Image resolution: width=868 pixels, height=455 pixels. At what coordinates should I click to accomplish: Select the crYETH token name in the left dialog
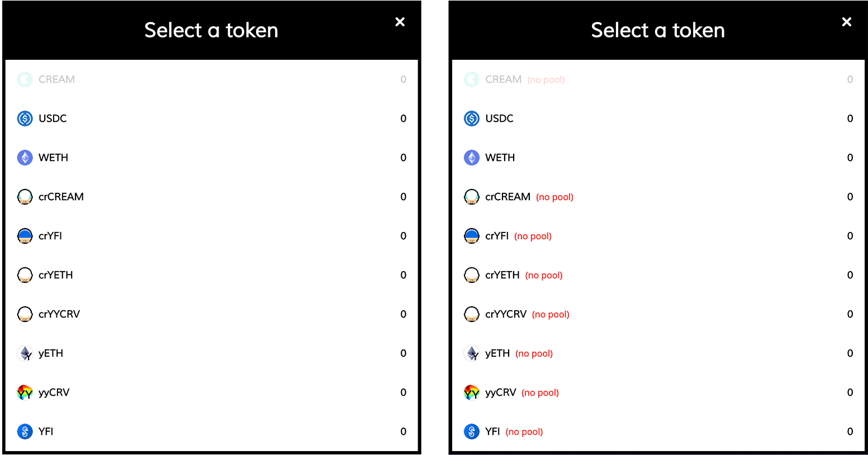56,275
